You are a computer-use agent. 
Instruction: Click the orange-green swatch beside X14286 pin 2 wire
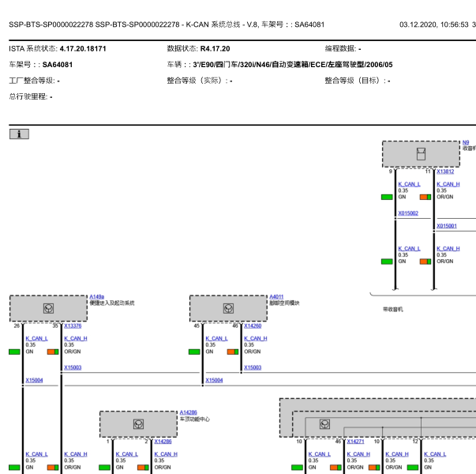click(143, 468)
